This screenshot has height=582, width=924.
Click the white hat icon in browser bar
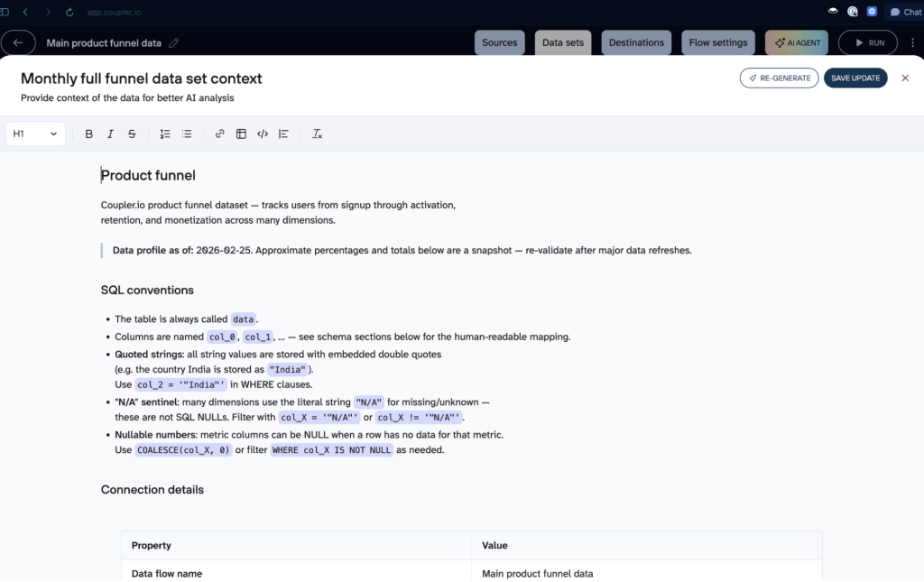tap(833, 11)
